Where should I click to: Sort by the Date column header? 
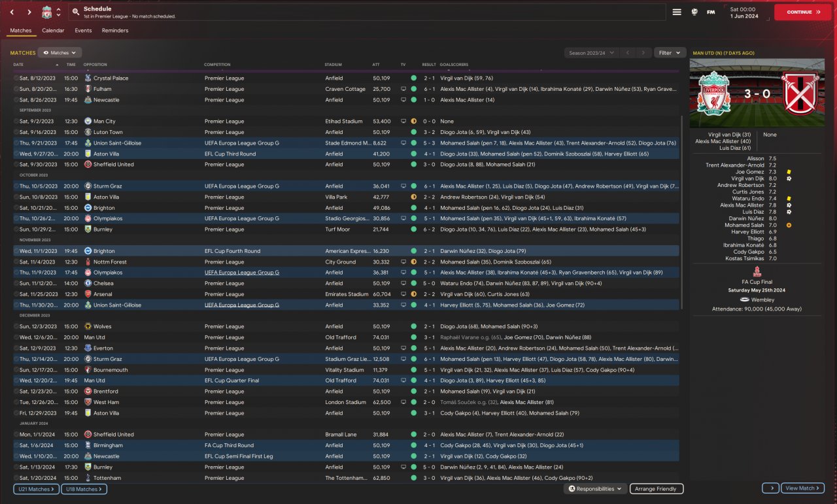pyautogui.click(x=18, y=65)
